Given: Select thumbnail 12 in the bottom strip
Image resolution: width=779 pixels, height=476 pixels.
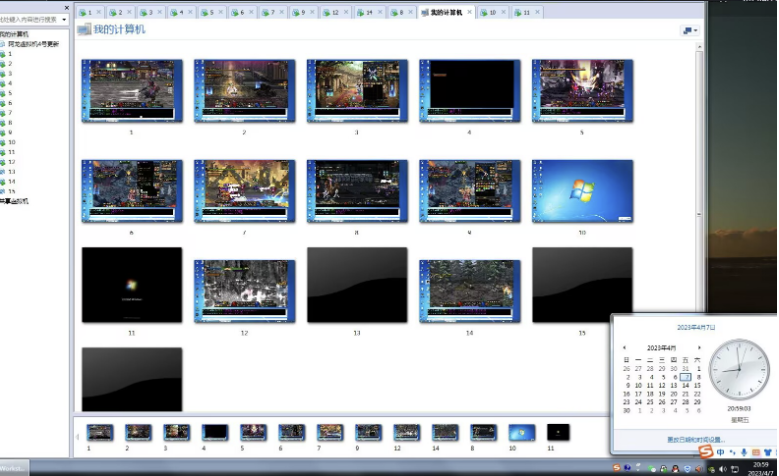Looking at the screenshot, I should (x=407, y=432).
